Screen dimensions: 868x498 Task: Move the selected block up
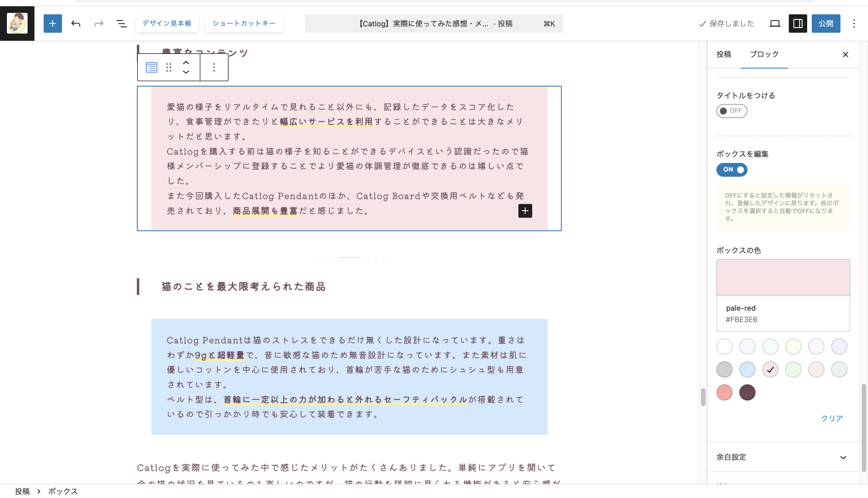(186, 63)
